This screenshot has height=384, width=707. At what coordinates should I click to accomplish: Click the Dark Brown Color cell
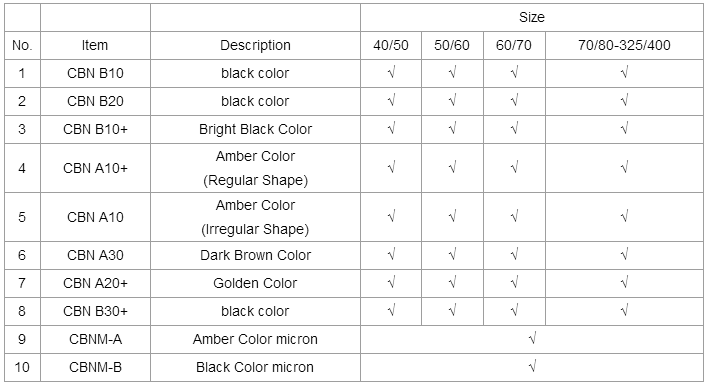point(255,256)
